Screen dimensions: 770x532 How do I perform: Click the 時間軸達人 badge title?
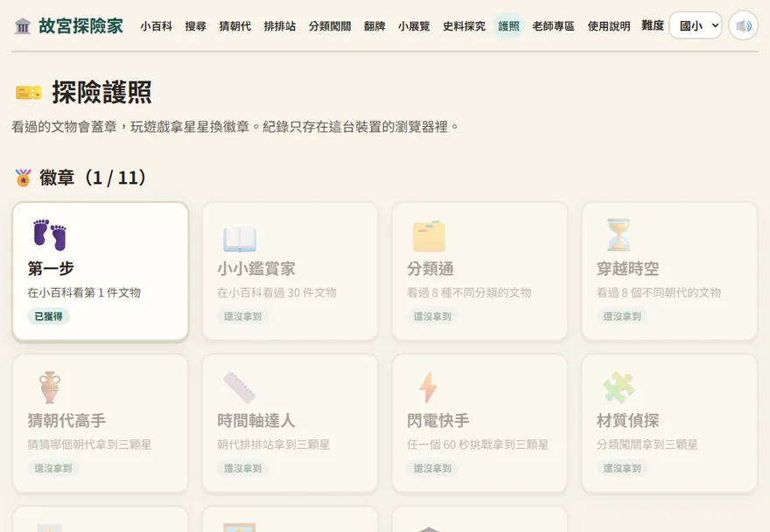tap(256, 421)
